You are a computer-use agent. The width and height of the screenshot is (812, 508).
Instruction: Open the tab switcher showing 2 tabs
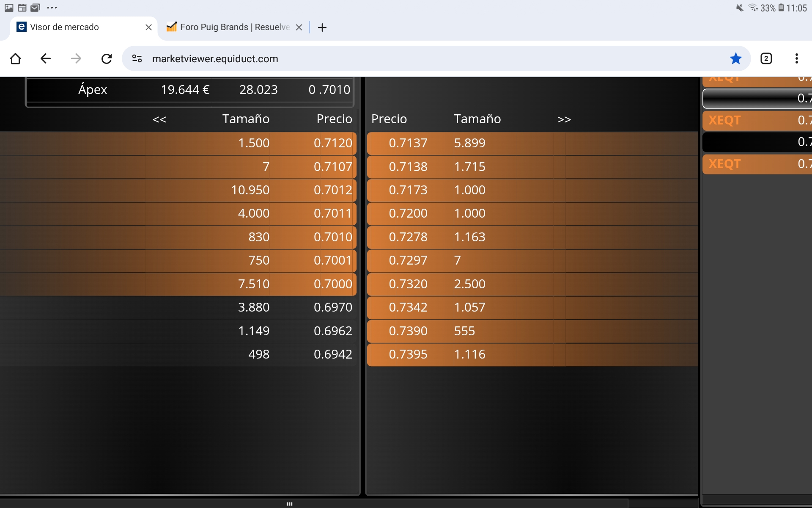[x=766, y=58]
